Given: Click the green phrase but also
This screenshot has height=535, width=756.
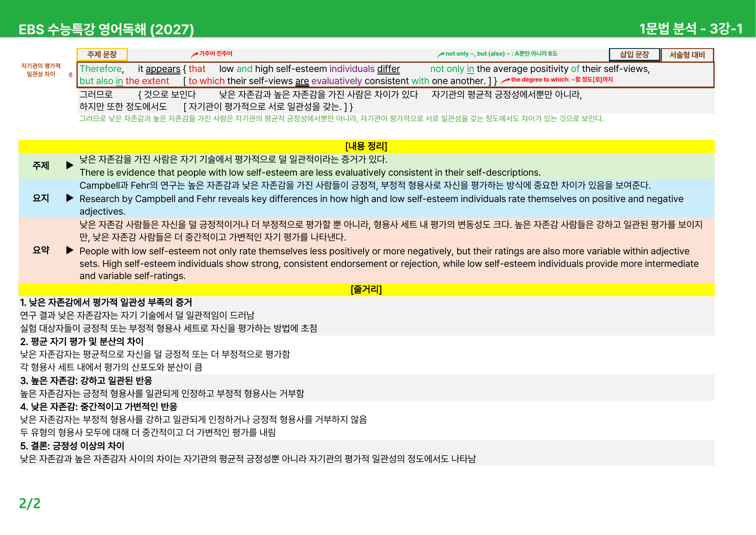Looking at the screenshot, I should pos(97,81).
